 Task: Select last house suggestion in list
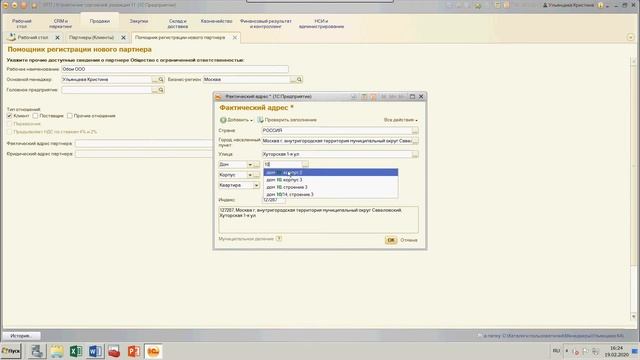click(331, 195)
